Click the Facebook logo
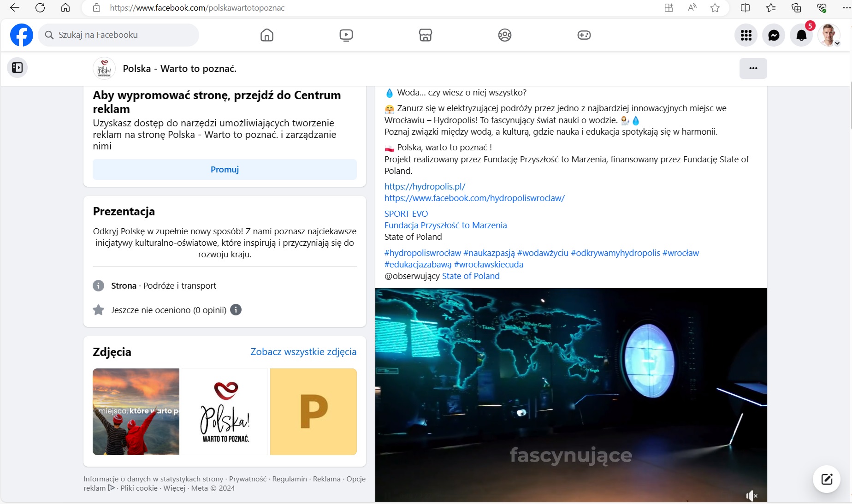 tap(22, 35)
